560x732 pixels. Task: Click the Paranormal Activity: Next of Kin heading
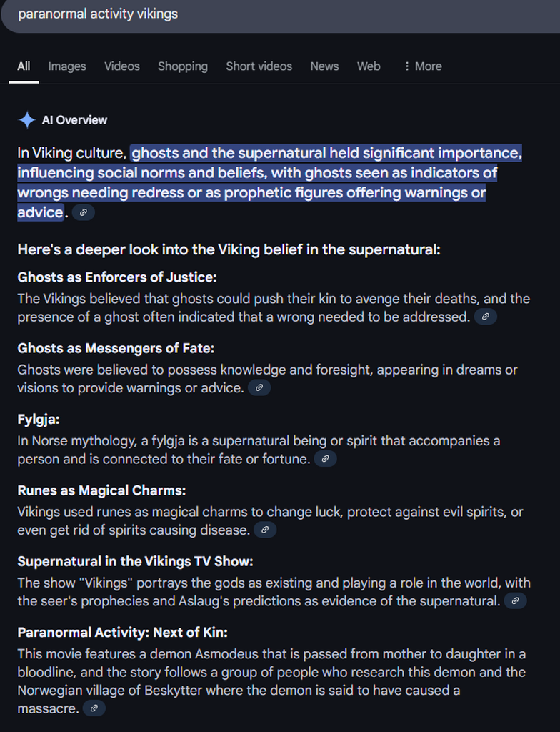(x=122, y=632)
